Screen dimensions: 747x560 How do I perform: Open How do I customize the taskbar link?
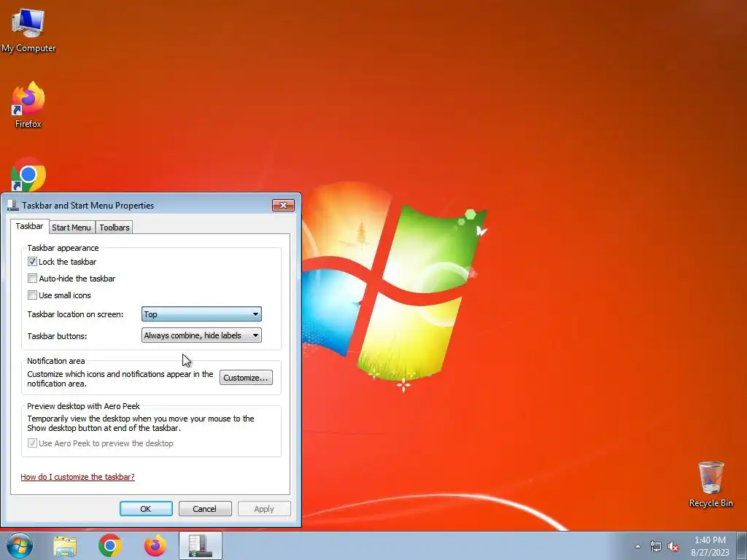77,477
